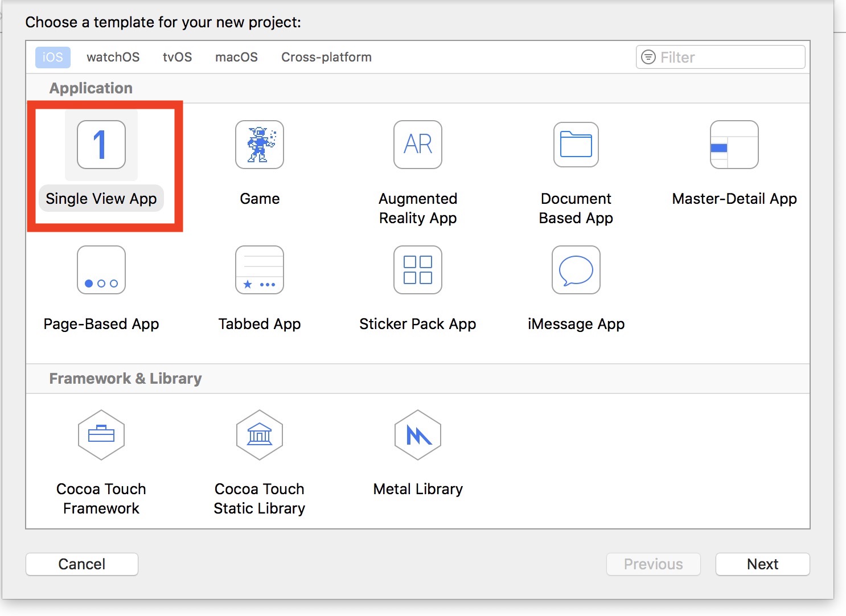
Task: Select the Cocoa Touch Static Library icon
Action: [x=260, y=435]
